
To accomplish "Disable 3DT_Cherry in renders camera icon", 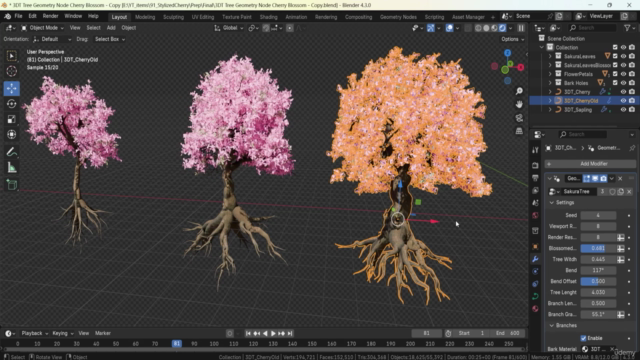I will click(x=632, y=92).
